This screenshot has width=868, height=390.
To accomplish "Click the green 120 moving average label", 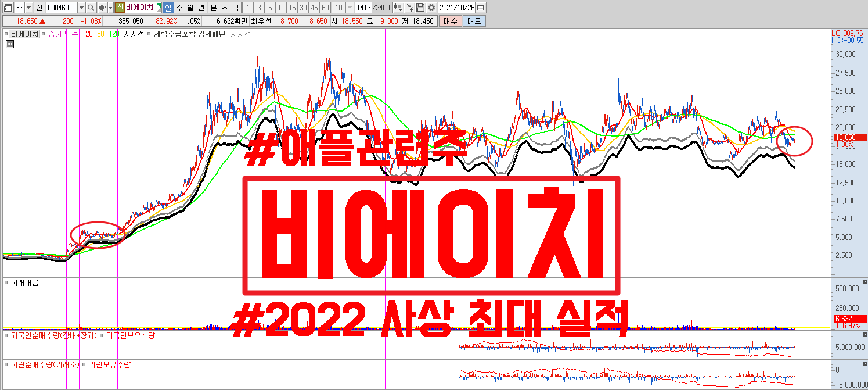I will (114, 34).
